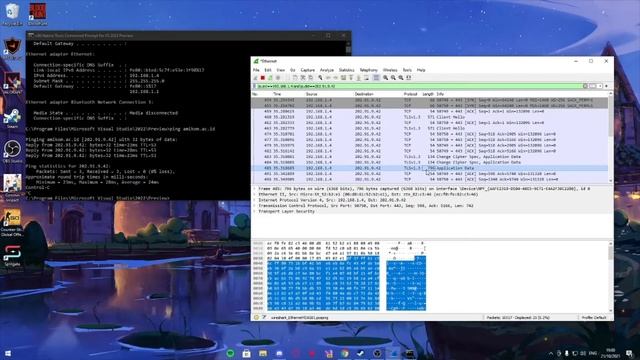Open the Statistics menu

347,70
